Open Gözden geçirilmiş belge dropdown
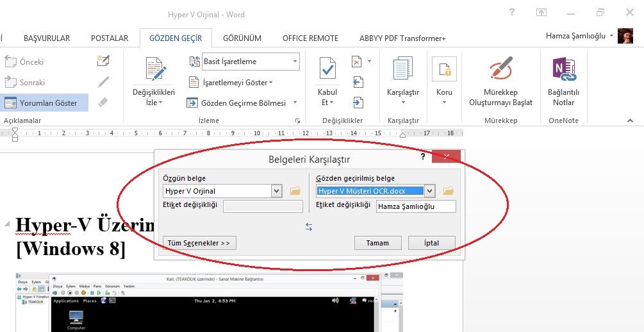The height and width of the screenshot is (332, 644). 429,191
